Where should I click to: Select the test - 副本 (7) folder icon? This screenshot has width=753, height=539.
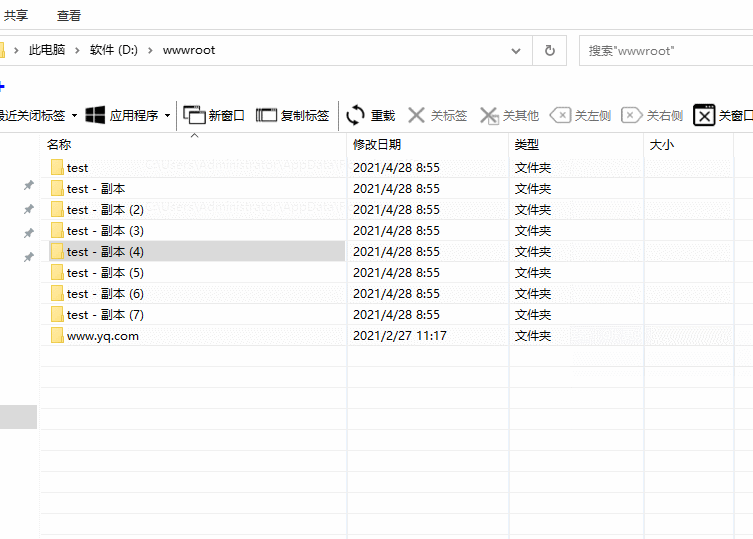coord(57,315)
